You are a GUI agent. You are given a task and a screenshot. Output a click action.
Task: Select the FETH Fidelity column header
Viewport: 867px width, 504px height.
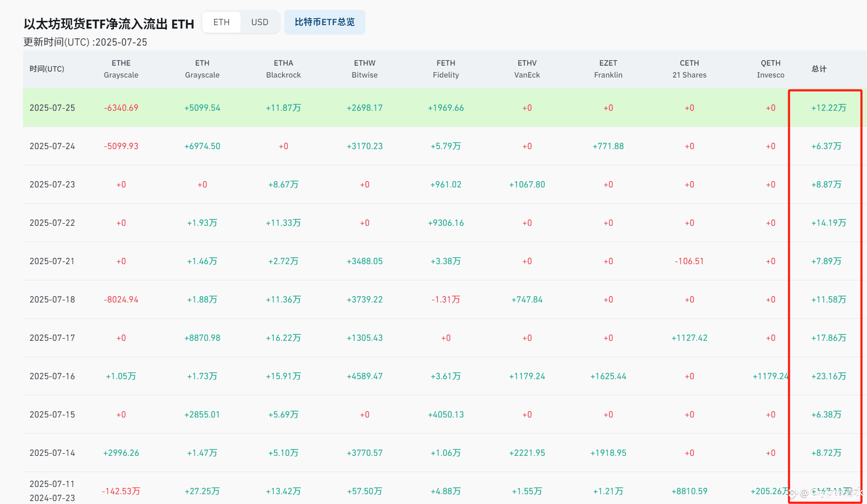pyautogui.click(x=446, y=69)
